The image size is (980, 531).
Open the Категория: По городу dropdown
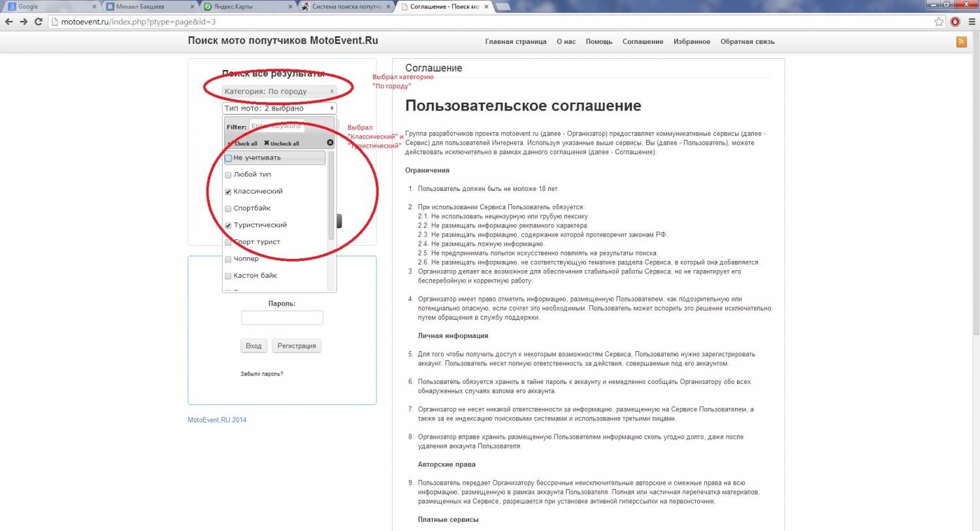280,92
